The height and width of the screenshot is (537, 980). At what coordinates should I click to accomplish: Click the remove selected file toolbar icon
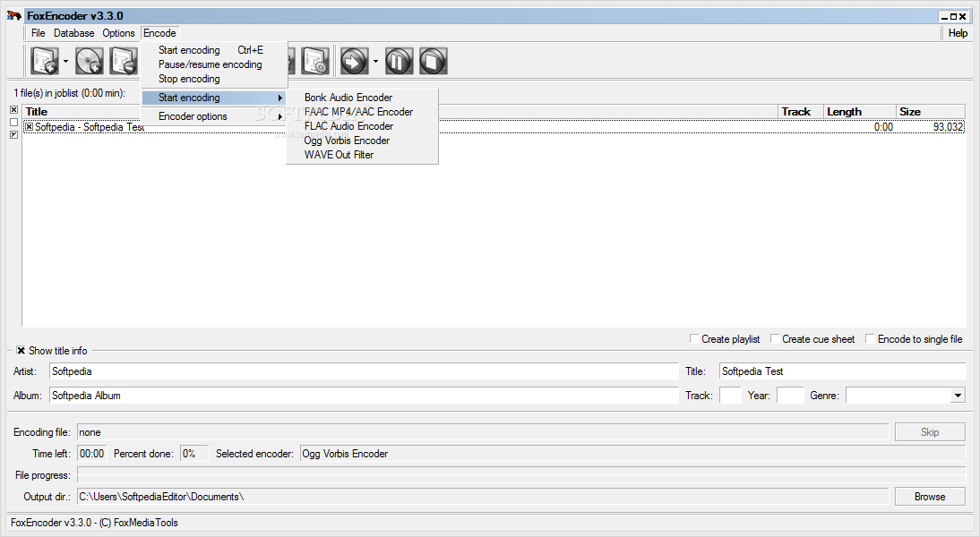(124, 61)
